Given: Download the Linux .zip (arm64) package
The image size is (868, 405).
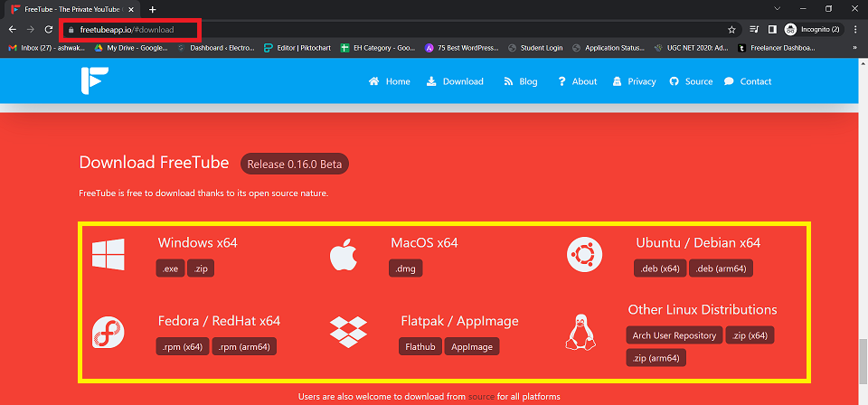Looking at the screenshot, I should [x=656, y=357].
